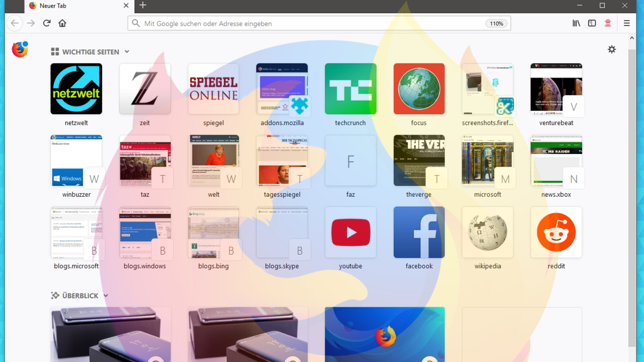Open the microsoft tile

click(x=488, y=160)
